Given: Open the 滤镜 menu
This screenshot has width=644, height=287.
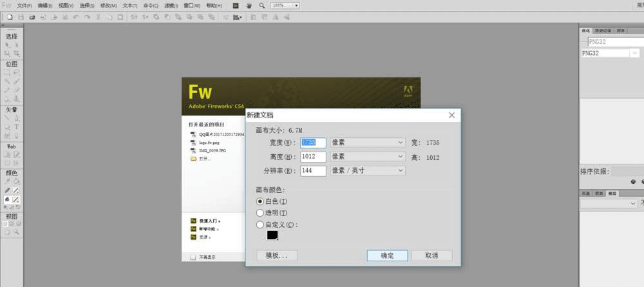Looking at the screenshot, I should [x=171, y=6].
